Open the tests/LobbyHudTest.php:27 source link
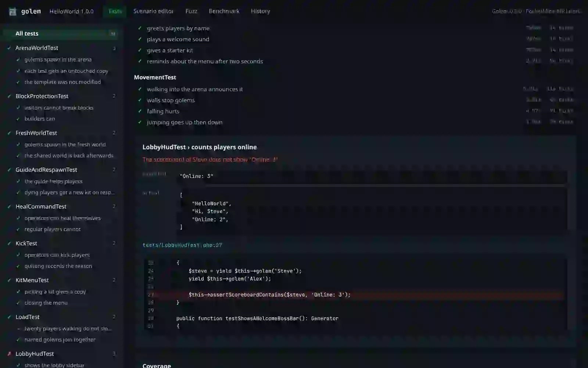Screen dimensions: 588x368 coord(182,245)
